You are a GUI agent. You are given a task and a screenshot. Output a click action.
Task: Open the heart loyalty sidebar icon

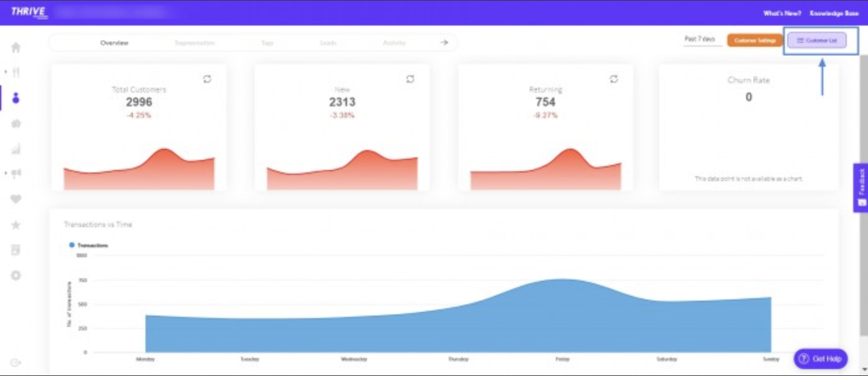[x=16, y=199]
